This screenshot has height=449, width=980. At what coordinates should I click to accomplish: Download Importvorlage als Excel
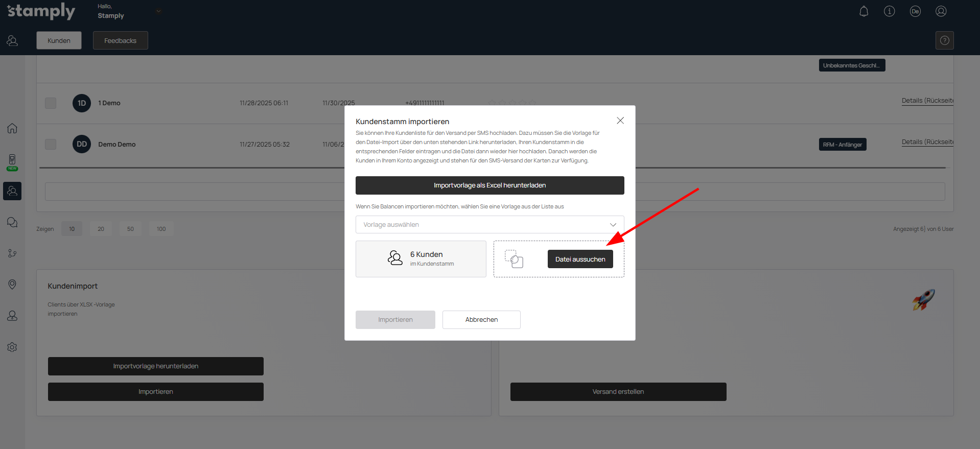click(x=489, y=185)
